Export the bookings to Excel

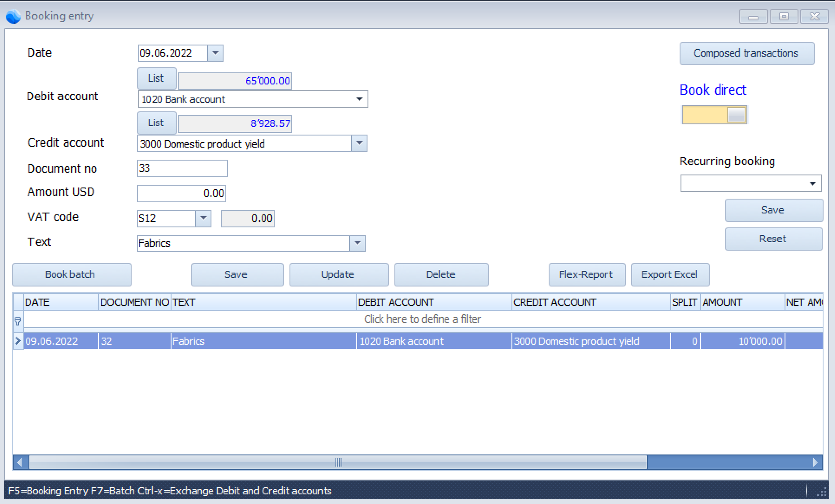(x=670, y=274)
